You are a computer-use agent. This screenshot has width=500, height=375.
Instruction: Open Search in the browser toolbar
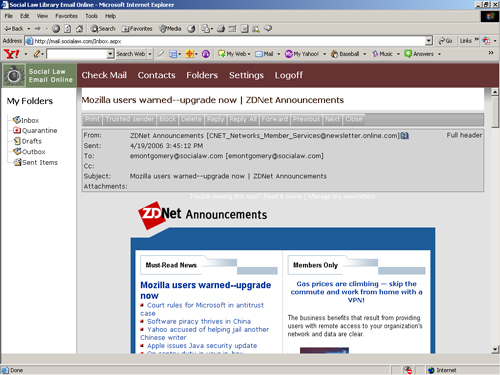click(x=103, y=29)
